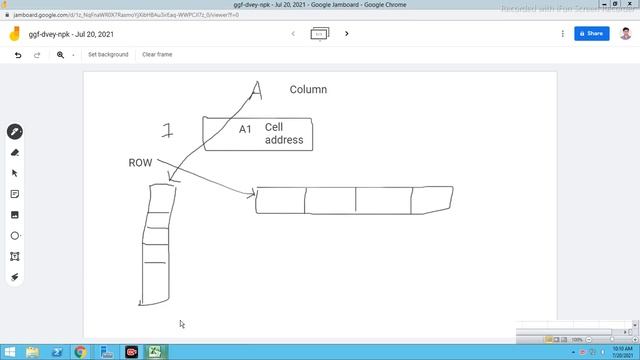Open File Explorer from taskbar
This screenshot has width=640, height=360.
pyautogui.click(x=33, y=352)
